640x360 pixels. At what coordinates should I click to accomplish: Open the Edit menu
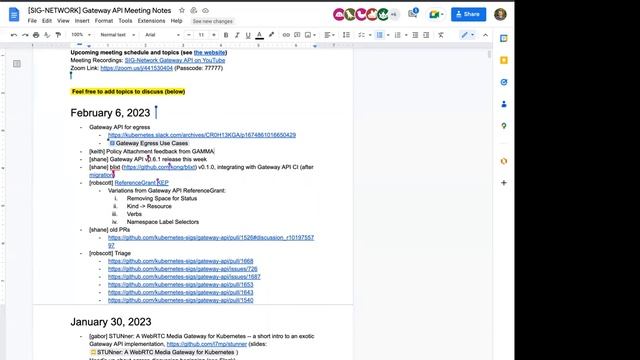(47, 21)
